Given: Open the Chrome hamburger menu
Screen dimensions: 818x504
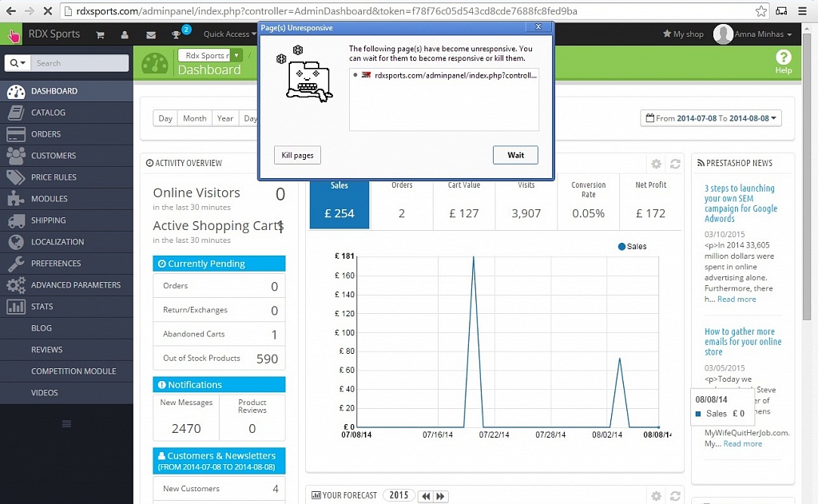Looking at the screenshot, I should pyautogui.click(x=802, y=11).
